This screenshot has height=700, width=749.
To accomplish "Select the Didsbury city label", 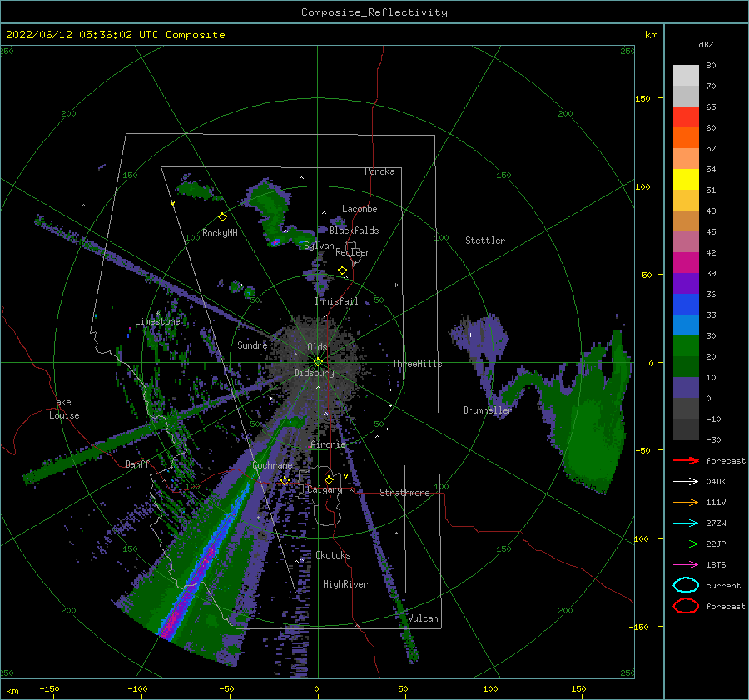I will pos(315,373).
